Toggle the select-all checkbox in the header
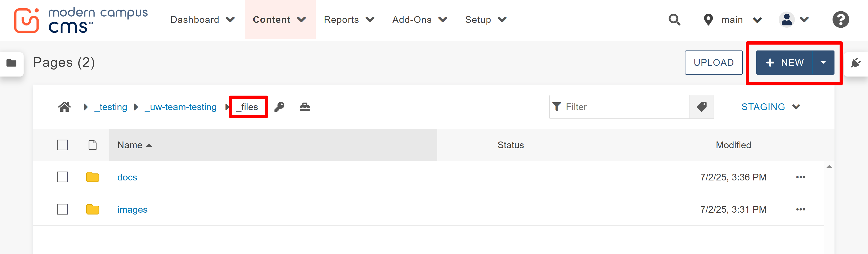This screenshot has height=254, width=868. [62, 145]
